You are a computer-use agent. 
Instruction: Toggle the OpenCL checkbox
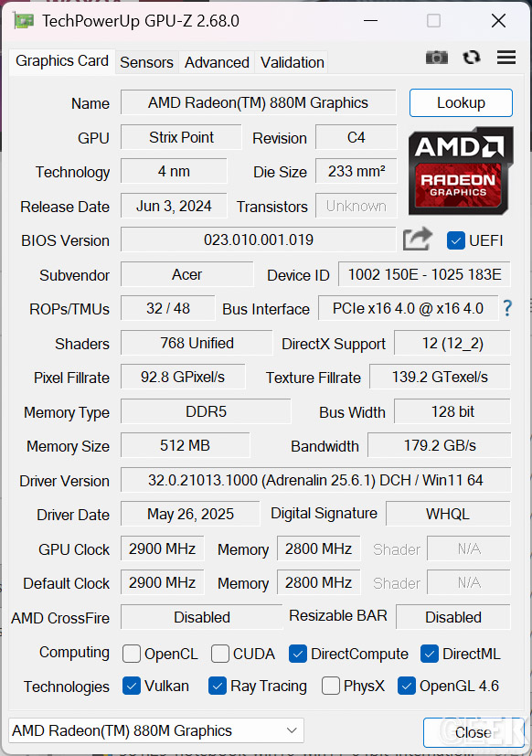point(132,654)
